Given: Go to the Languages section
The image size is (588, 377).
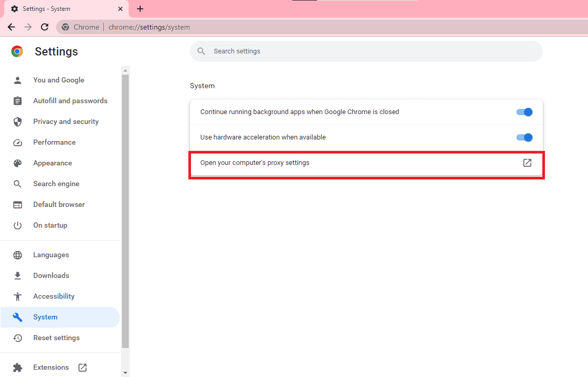Looking at the screenshot, I should 51,255.
